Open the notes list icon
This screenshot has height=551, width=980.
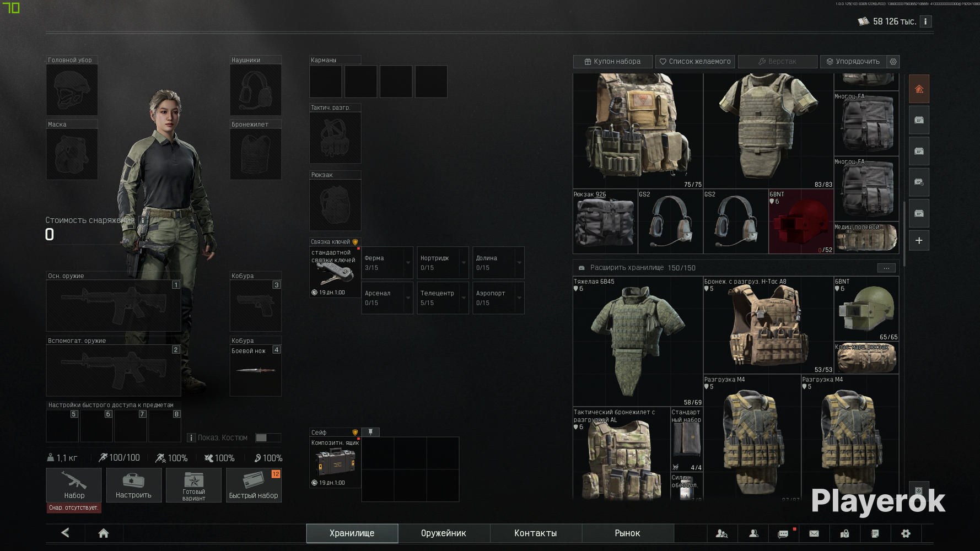(x=875, y=533)
